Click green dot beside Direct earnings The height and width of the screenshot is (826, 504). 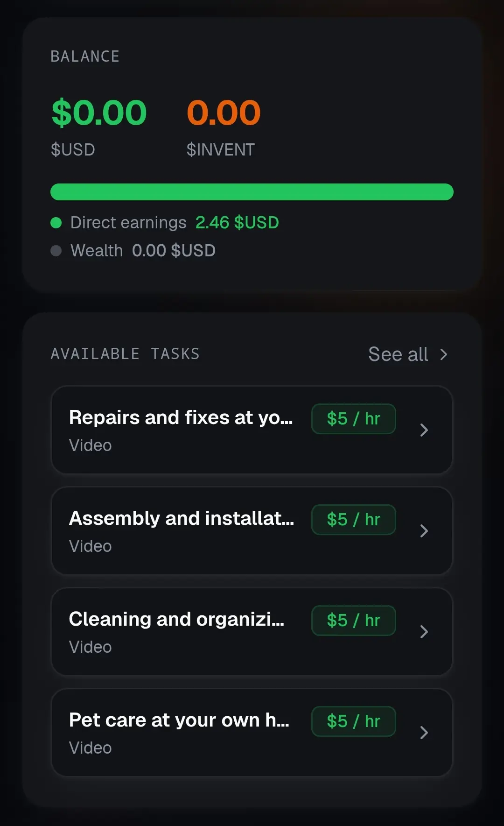(x=56, y=223)
